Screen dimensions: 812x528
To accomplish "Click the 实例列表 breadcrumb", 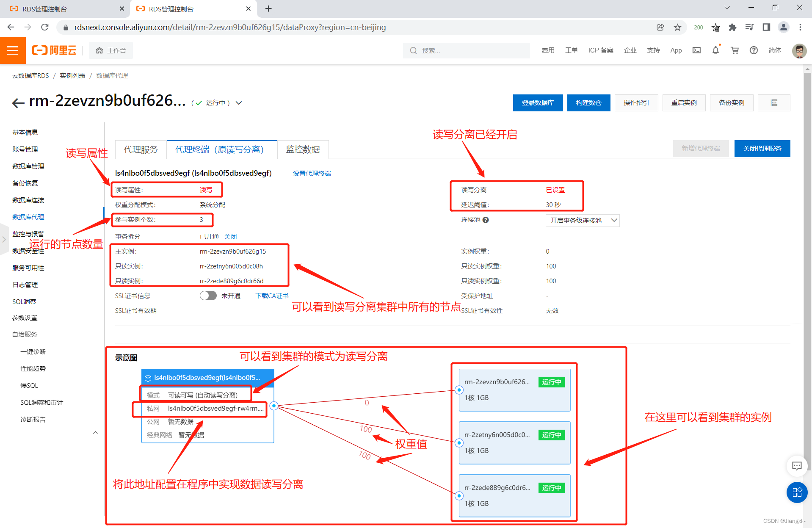I will tap(72, 75).
